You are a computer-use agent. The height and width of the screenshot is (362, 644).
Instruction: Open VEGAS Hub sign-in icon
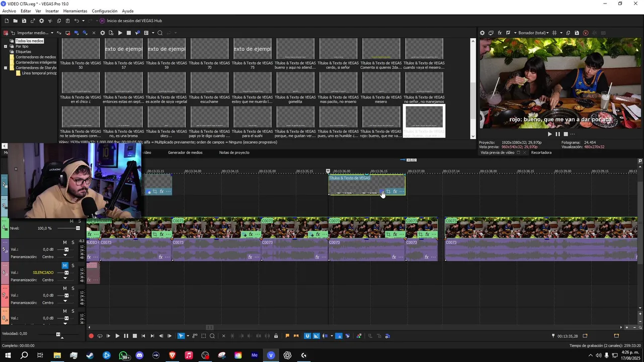pos(102,21)
